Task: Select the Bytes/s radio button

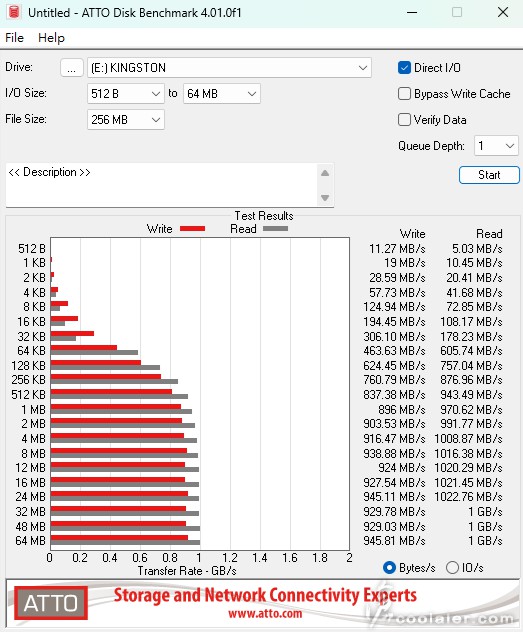Action: [389, 568]
